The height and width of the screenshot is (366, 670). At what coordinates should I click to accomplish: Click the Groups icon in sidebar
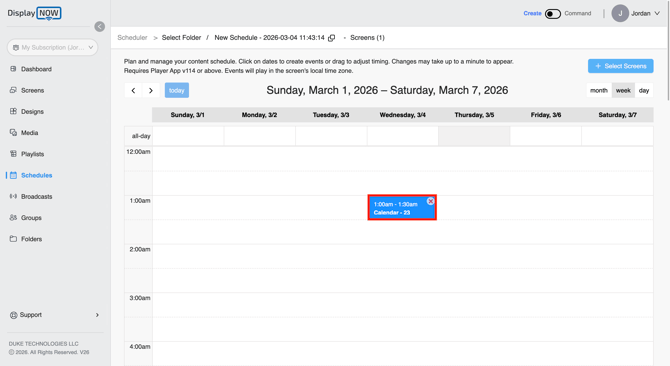(13, 218)
